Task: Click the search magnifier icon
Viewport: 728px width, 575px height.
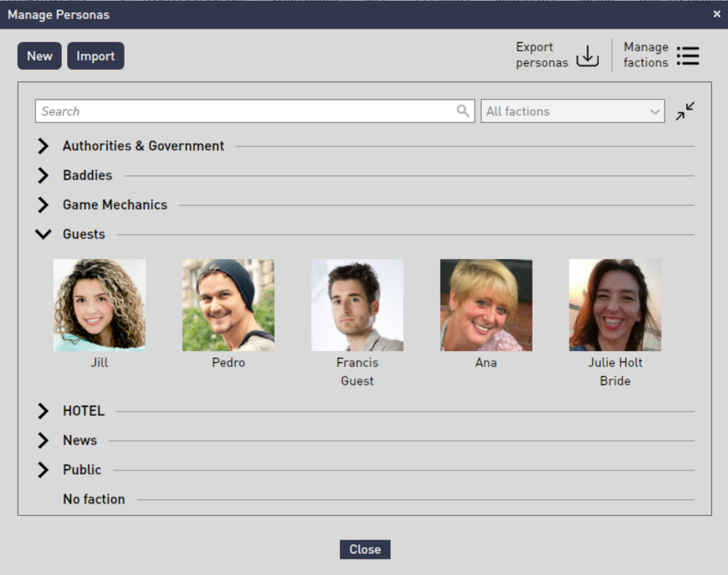Action: (463, 111)
